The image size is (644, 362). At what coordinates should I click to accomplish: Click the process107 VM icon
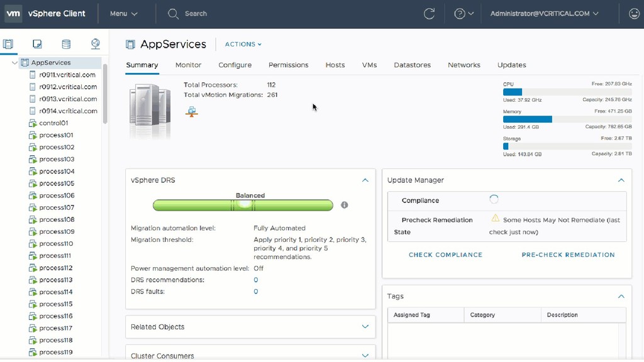pyautogui.click(x=33, y=207)
